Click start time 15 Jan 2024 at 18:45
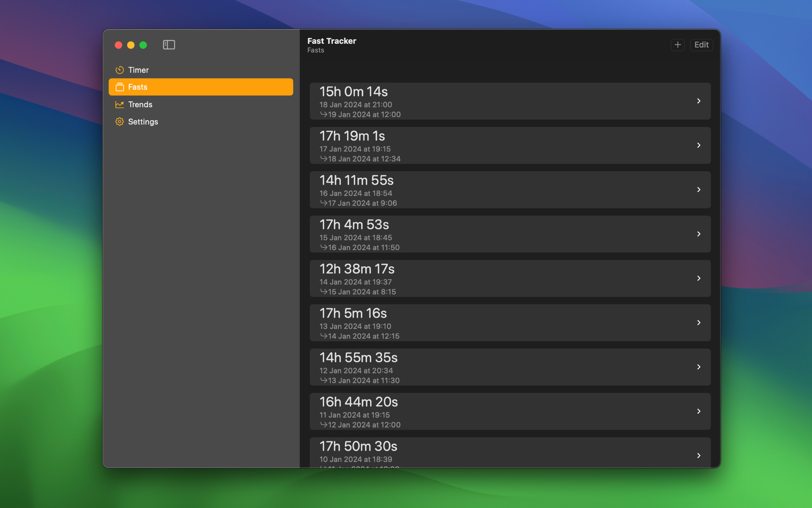The width and height of the screenshot is (812, 508). [x=356, y=238]
